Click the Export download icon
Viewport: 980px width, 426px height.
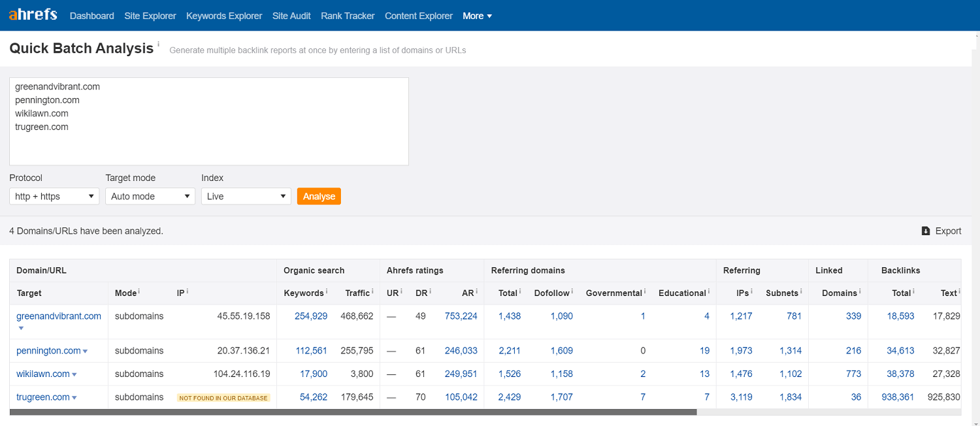coord(926,231)
